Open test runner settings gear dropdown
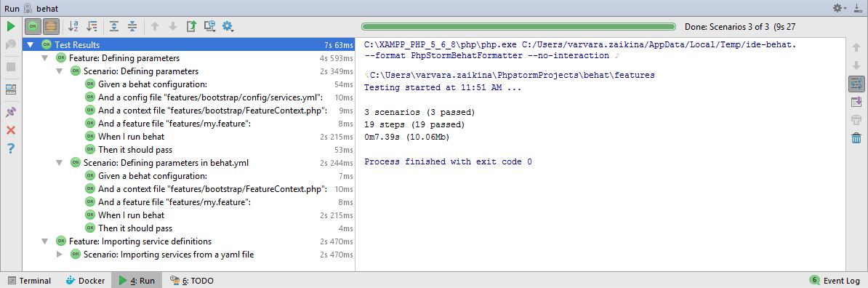This screenshot has height=288, width=868. [x=228, y=26]
